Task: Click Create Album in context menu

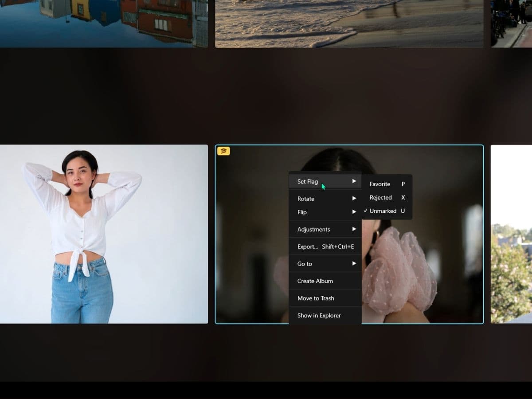Action: click(x=325, y=281)
